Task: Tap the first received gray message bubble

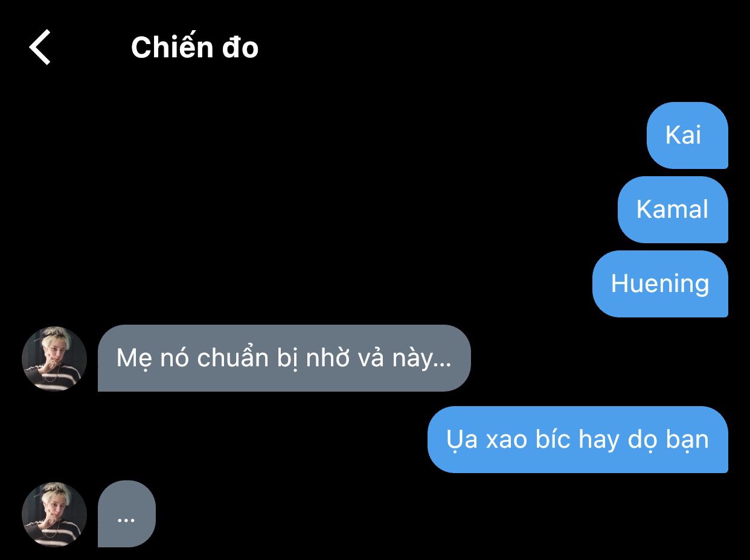Action: click(x=284, y=358)
